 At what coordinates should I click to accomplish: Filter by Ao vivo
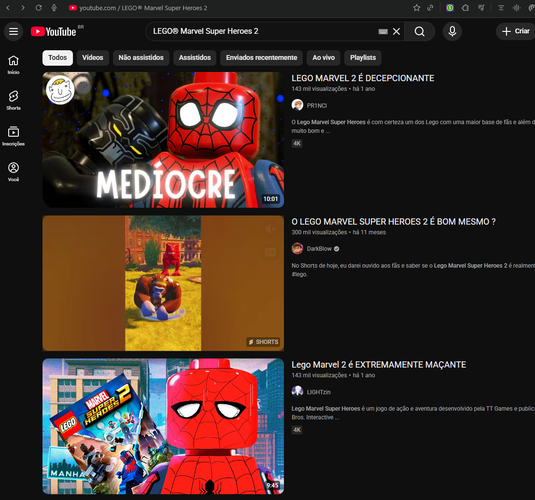coord(323,58)
